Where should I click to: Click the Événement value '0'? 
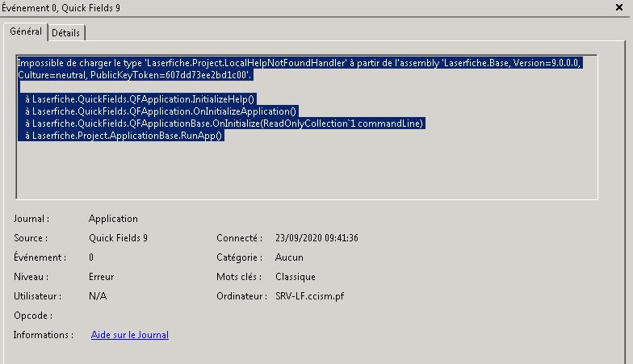pos(91,257)
